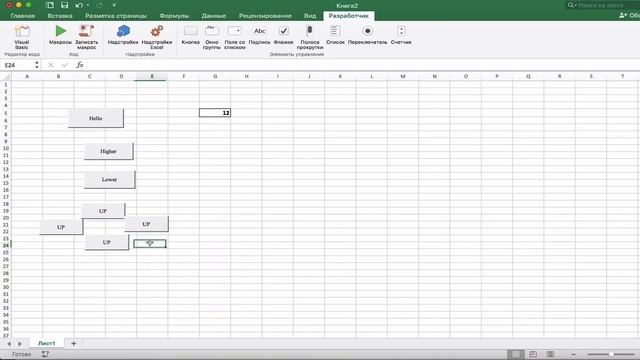The height and width of the screenshot is (360, 640).
Task: Insert a Полоса прокрутки (Scroll Bar) control
Action: (310, 37)
